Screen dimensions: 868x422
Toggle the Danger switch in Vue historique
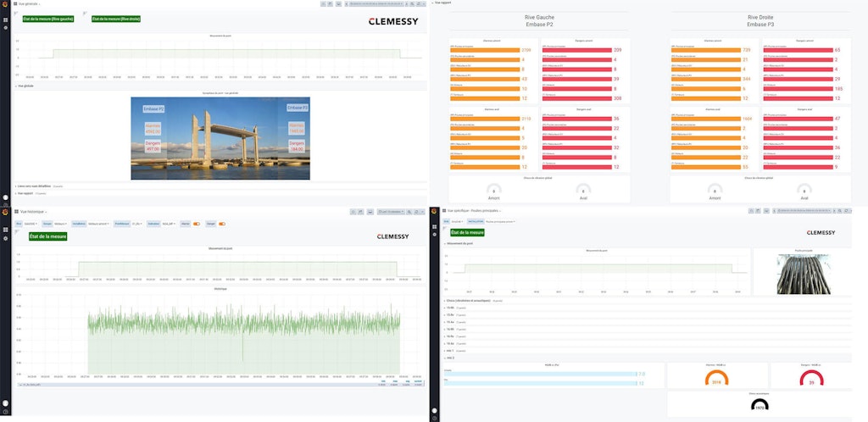click(x=222, y=224)
